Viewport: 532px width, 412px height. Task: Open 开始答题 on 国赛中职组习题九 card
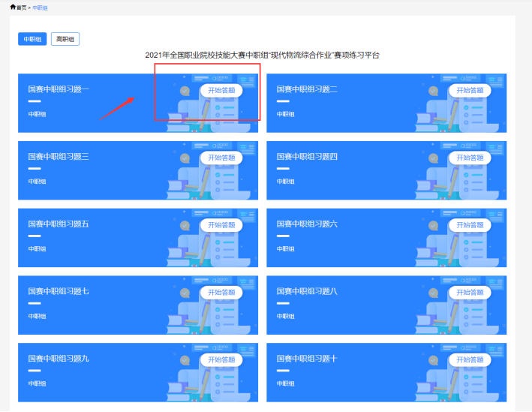221,359
